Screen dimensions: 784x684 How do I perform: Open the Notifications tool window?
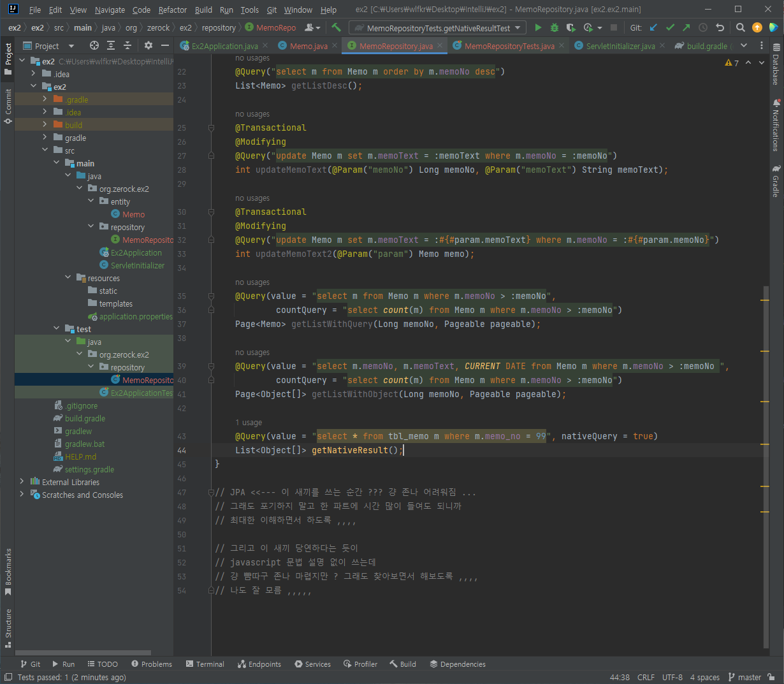click(x=776, y=124)
